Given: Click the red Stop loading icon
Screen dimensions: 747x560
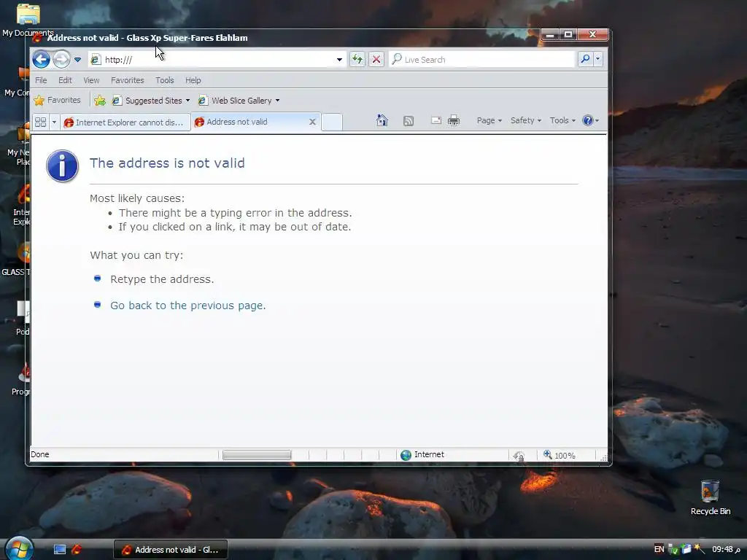Looking at the screenshot, I should click(376, 60).
